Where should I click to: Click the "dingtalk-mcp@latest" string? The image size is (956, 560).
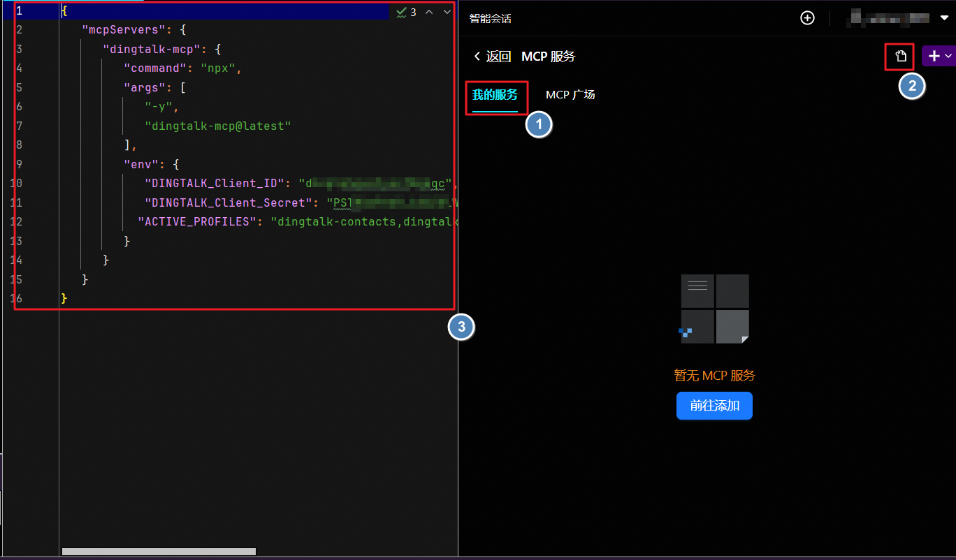click(217, 126)
